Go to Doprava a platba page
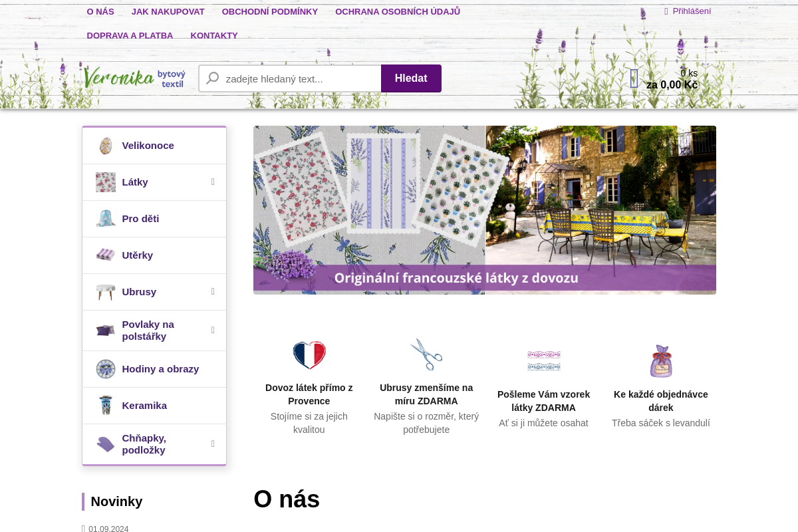798x532 pixels. pos(130,35)
